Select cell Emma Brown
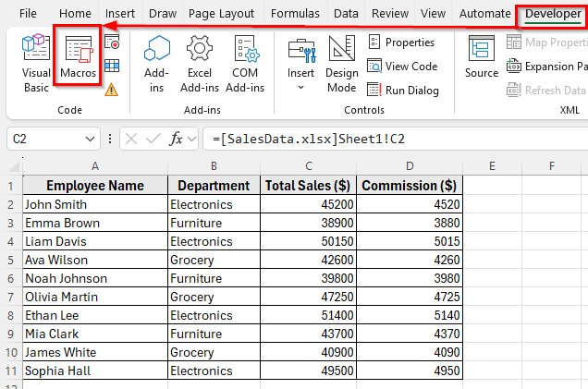 [95, 223]
